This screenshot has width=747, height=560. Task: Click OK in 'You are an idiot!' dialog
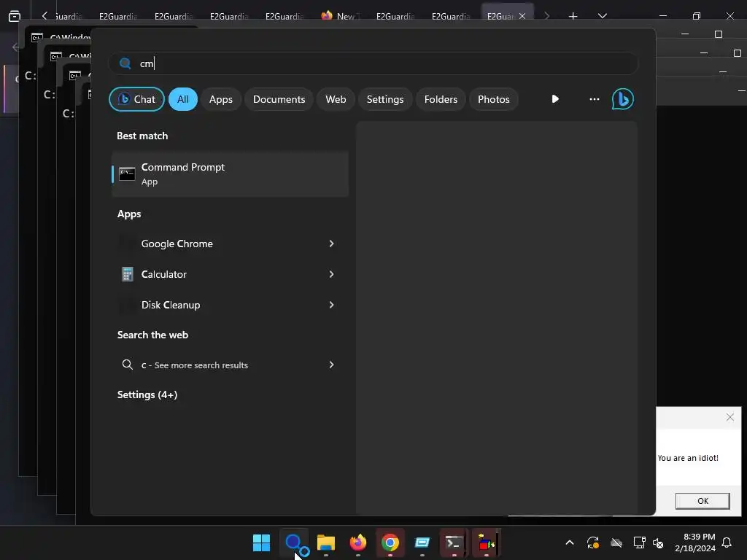703,501
